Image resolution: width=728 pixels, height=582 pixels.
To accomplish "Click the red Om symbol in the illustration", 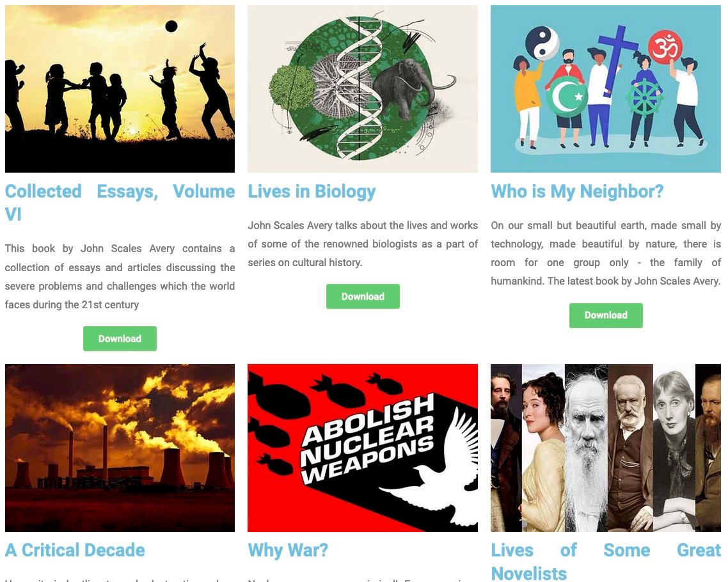I will pos(665,47).
